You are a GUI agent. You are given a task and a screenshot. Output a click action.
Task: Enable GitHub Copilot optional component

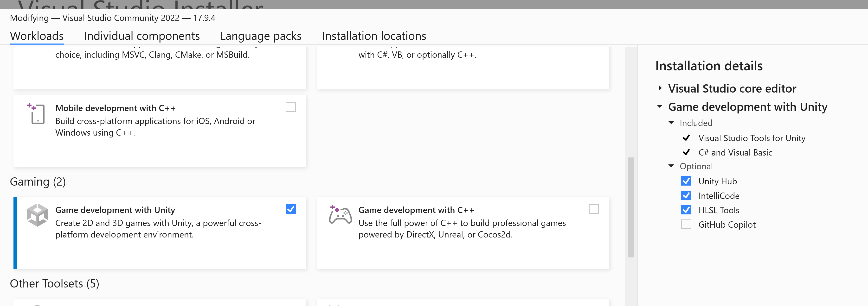[686, 224]
